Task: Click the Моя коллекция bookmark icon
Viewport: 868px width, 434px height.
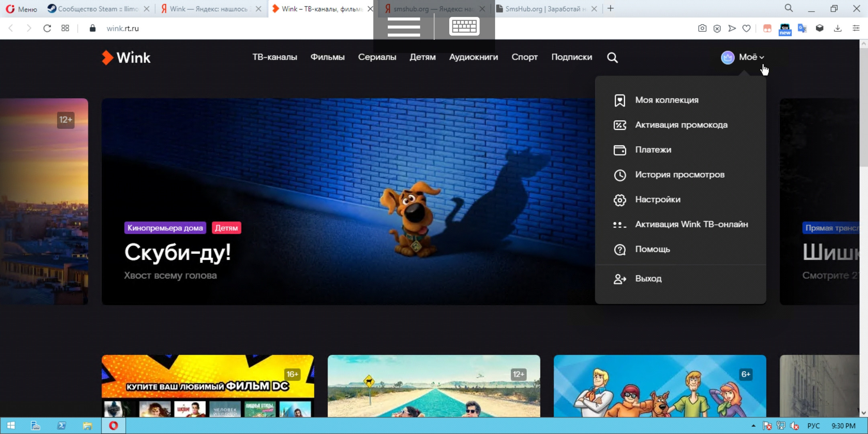Action: click(620, 100)
